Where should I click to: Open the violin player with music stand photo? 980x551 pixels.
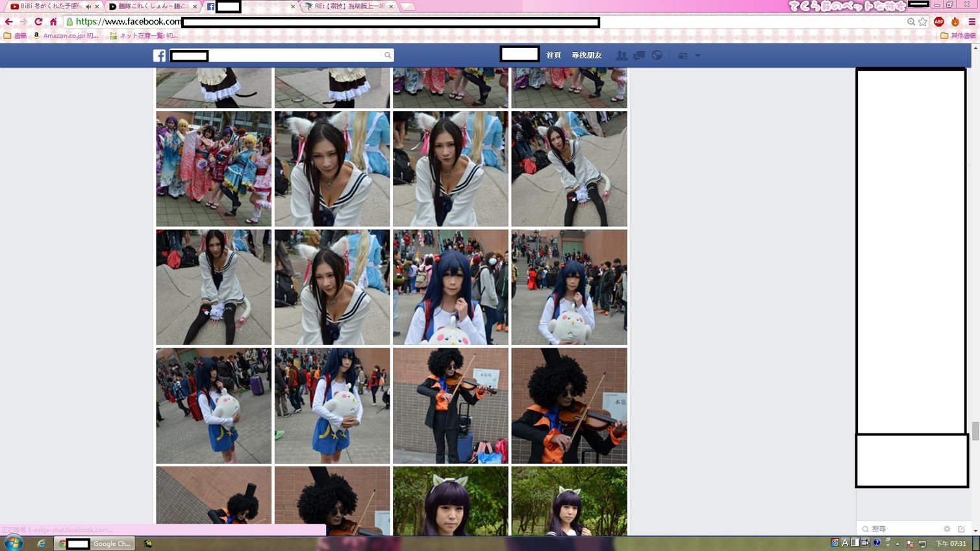tap(450, 405)
